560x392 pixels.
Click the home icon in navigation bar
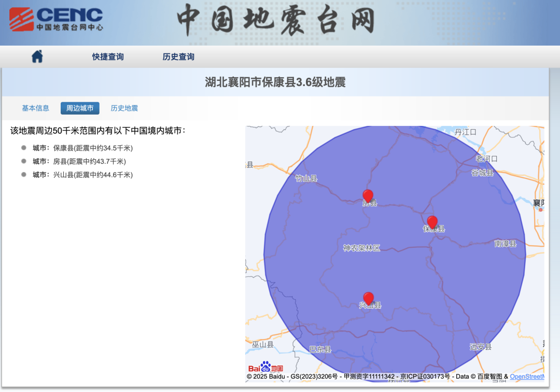click(x=37, y=57)
